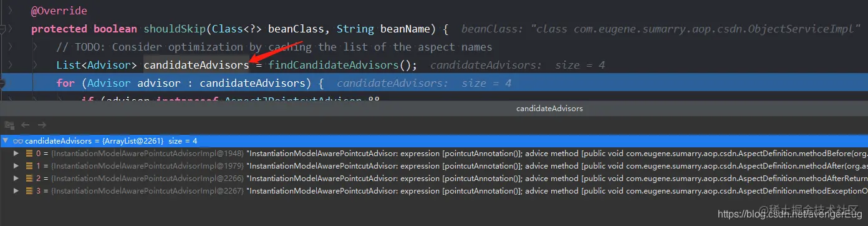Select row 3 with advice method methodExceptionO
Viewport: 868px width, 226px height.
pos(434,190)
